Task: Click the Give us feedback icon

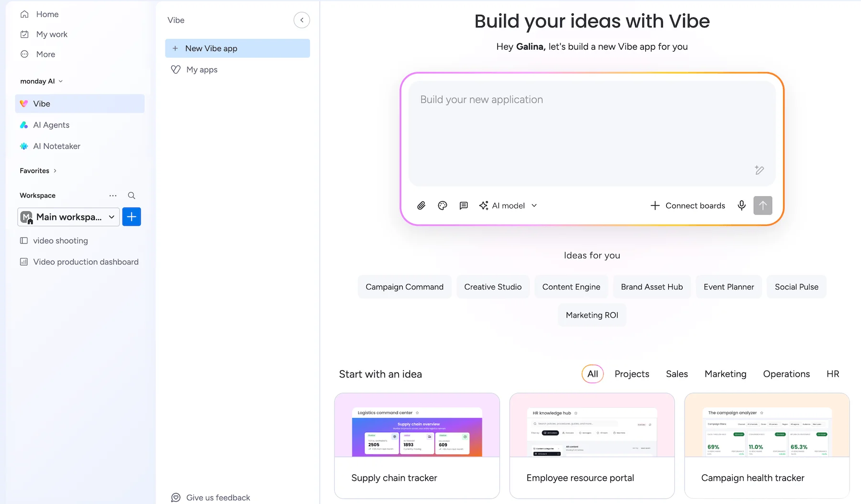Action: 176,498
